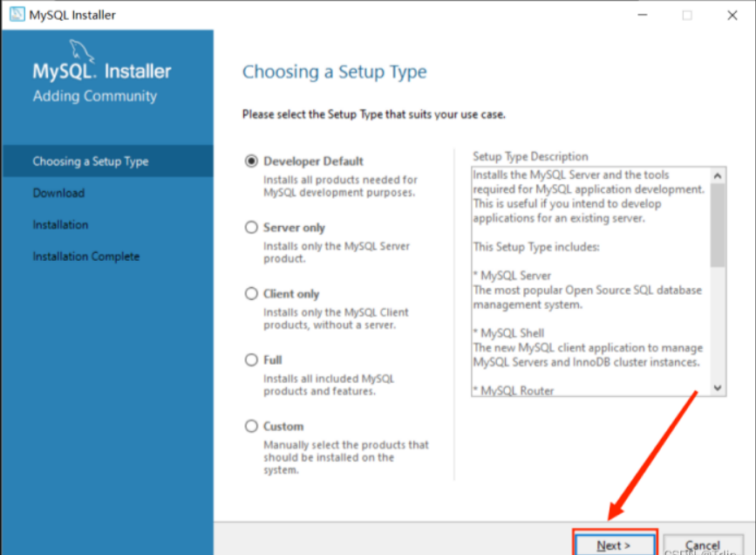Click the description scroll down arrow
The width and height of the screenshot is (756, 555).
coord(718,388)
